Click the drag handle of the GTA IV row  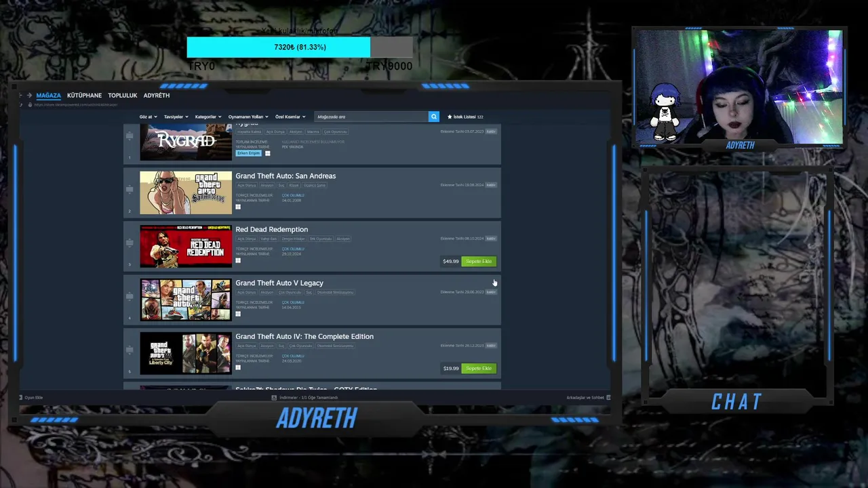[x=130, y=350]
